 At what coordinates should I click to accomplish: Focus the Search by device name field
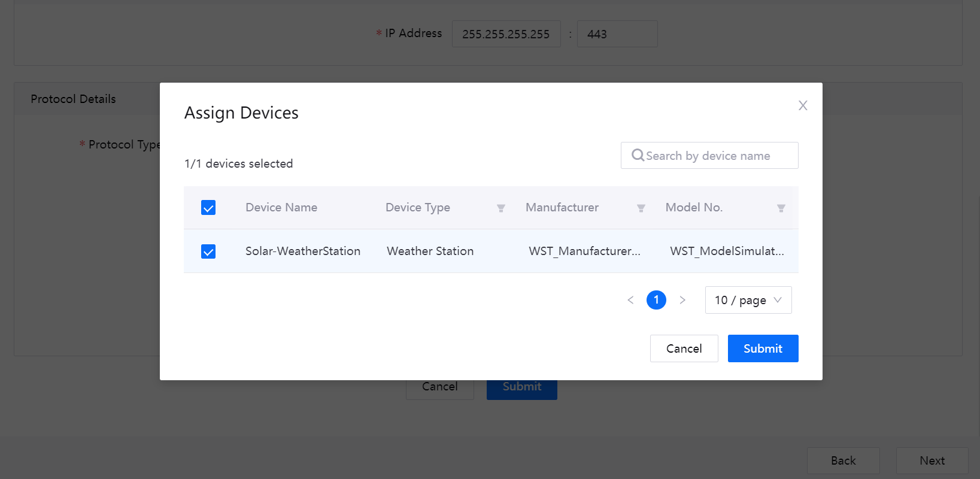point(709,156)
